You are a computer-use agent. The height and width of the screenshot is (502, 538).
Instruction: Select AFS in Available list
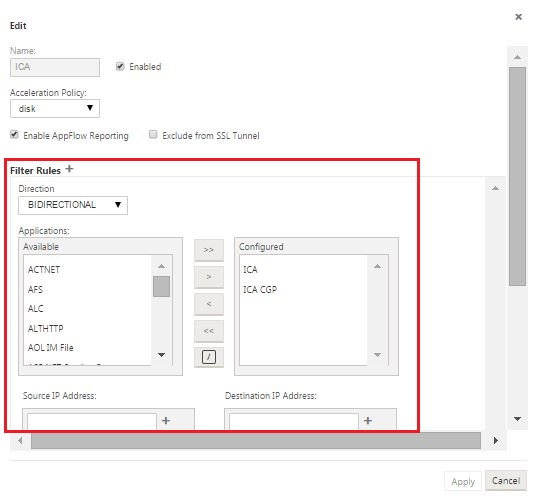(x=35, y=290)
